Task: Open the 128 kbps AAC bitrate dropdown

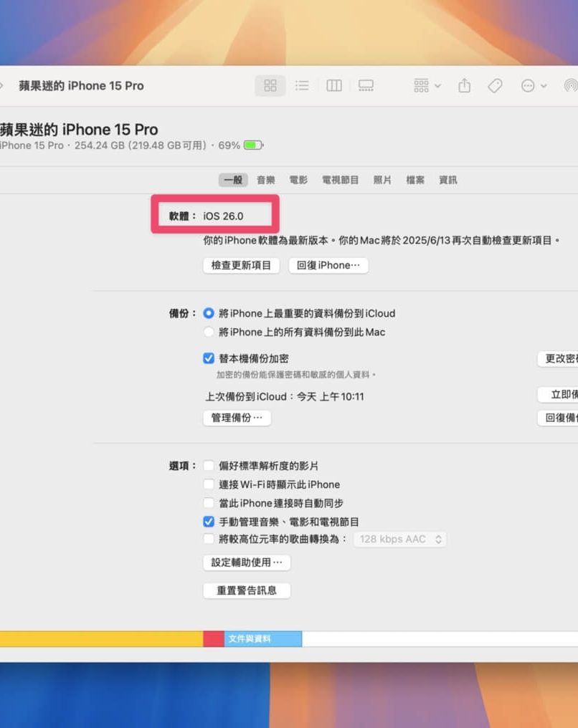Action: pyautogui.click(x=400, y=539)
